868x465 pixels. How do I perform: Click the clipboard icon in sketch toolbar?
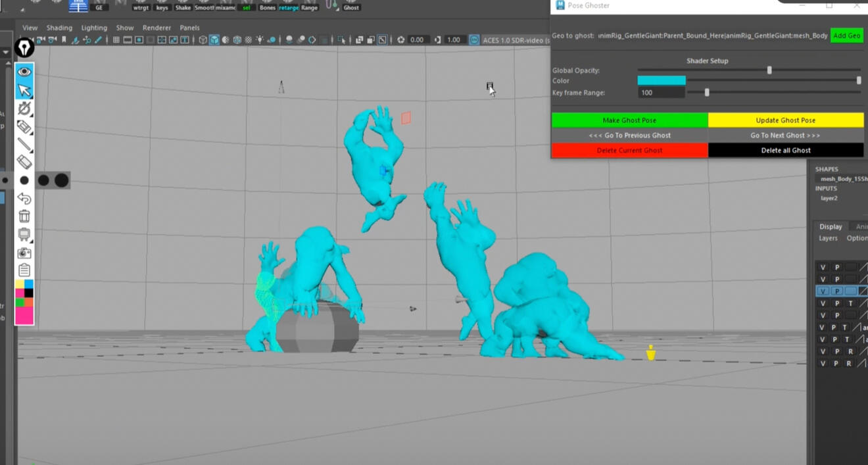[24, 270]
